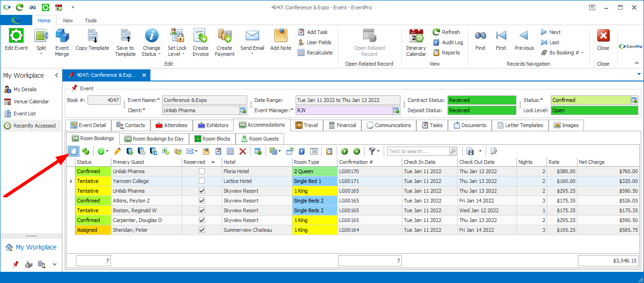The width and height of the screenshot is (644, 283).
Task: Click Save to Template in the ribbon
Action: pyautogui.click(x=125, y=42)
